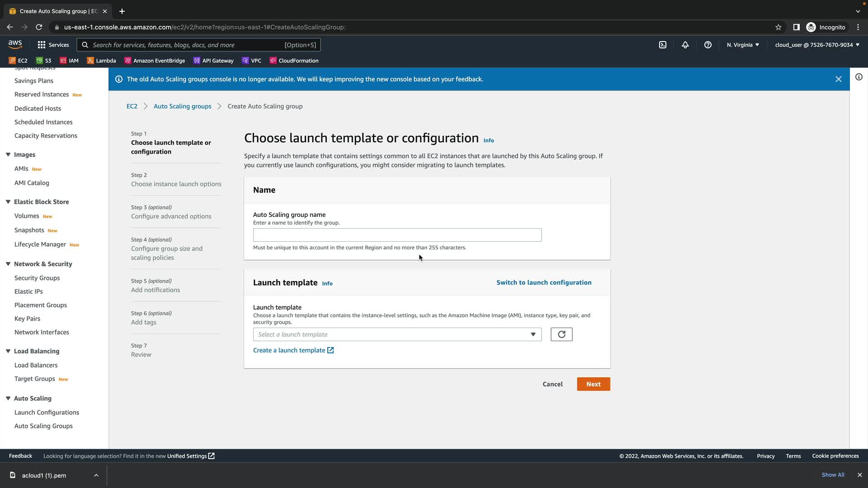Image resolution: width=868 pixels, height=488 pixels.
Task: Refresh the launch template list
Action: (x=561, y=334)
